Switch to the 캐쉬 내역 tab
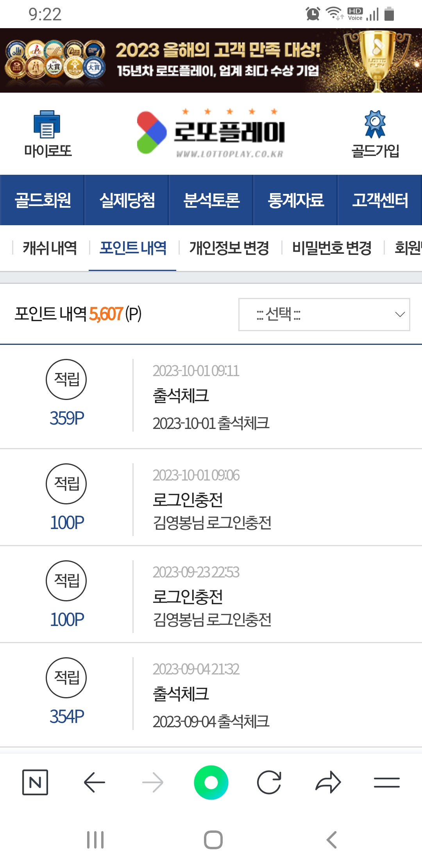Screen dimensions: 422x868 50,248
